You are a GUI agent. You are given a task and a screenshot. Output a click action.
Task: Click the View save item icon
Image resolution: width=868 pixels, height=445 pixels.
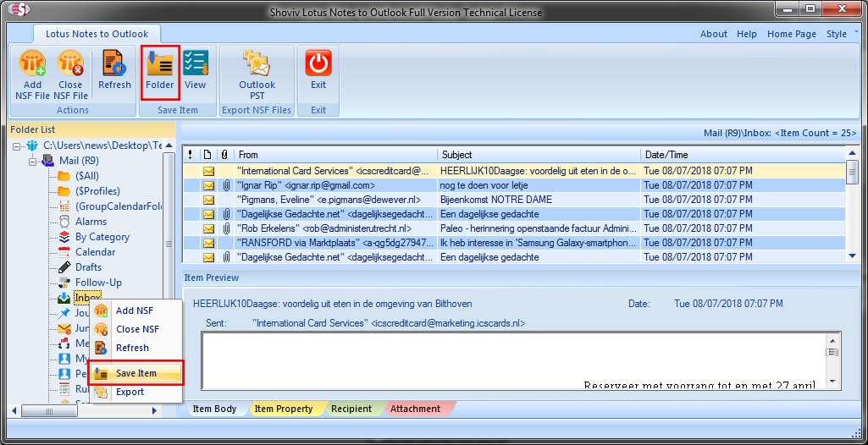pos(196,63)
